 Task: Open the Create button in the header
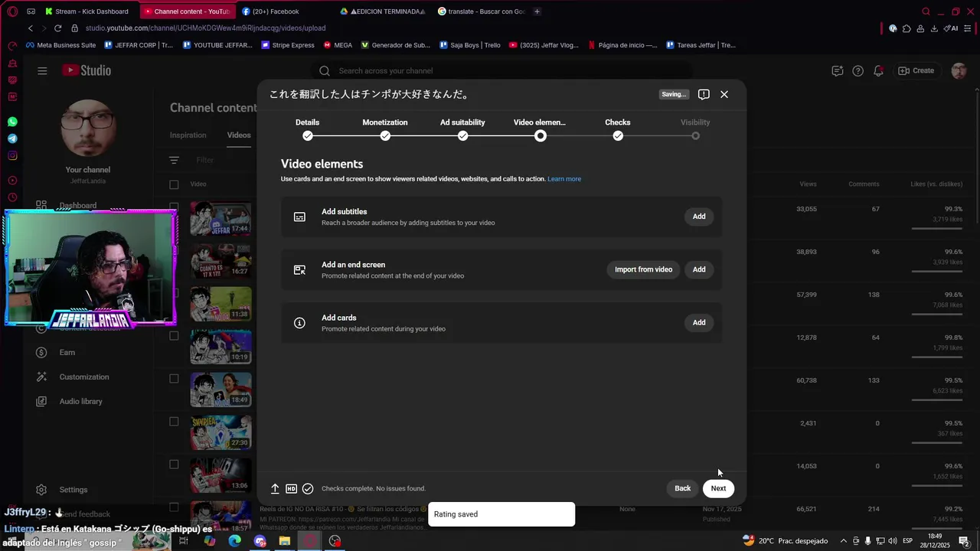[x=916, y=70]
